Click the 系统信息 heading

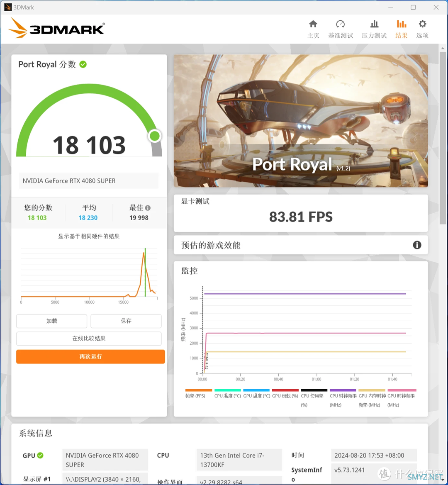[x=36, y=433]
